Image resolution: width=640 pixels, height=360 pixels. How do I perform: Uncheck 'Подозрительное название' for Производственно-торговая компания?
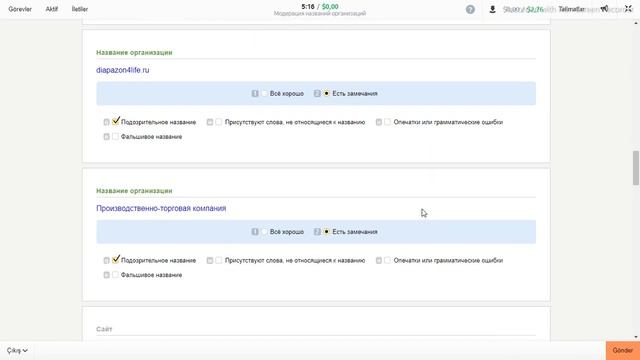coord(116,260)
